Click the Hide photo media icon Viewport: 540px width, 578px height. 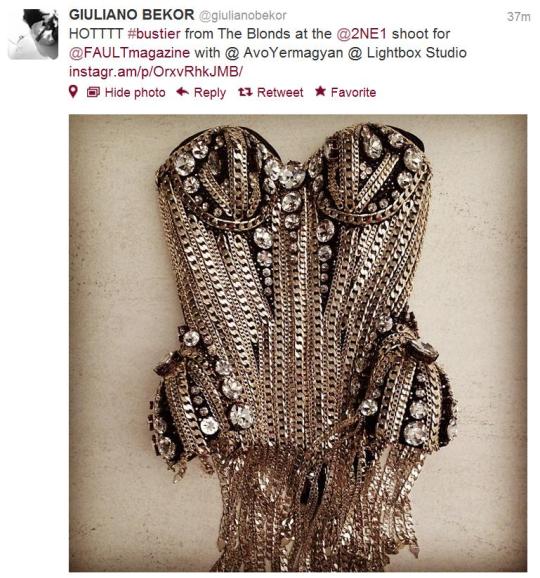(x=93, y=92)
